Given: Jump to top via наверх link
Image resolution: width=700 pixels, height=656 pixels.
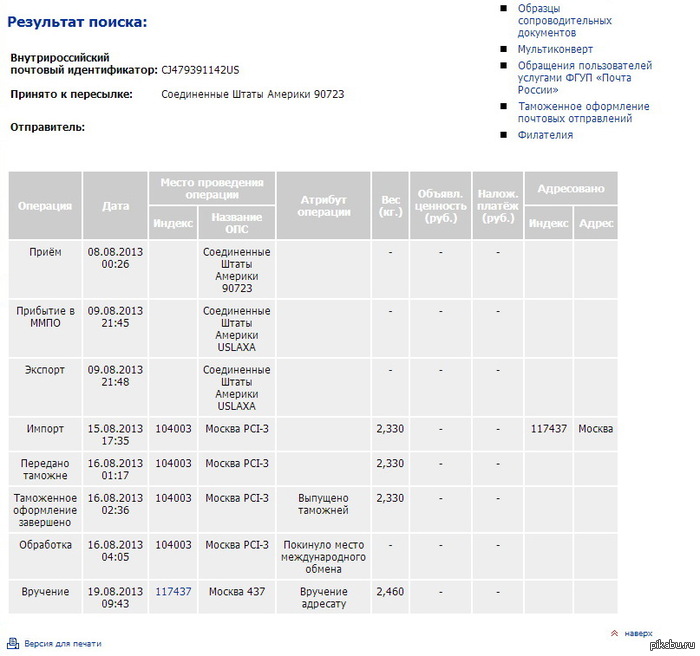Looking at the screenshot, I should click(638, 633).
